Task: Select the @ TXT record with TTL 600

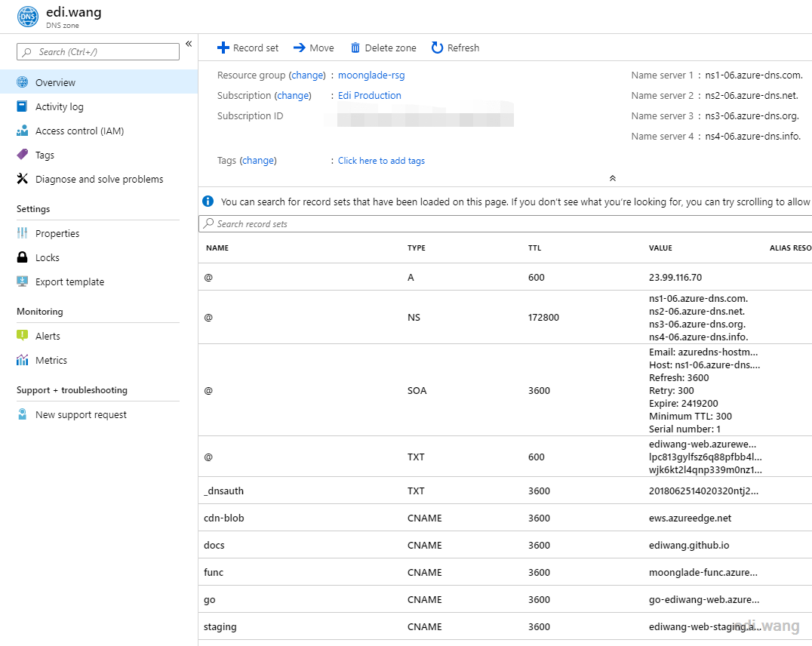Action: pos(505,457)
